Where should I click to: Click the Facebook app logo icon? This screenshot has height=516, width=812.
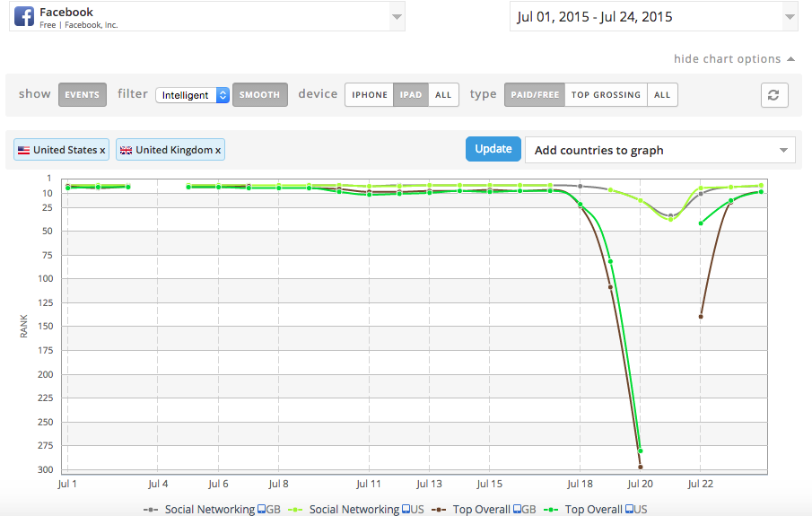coord(24,17)
